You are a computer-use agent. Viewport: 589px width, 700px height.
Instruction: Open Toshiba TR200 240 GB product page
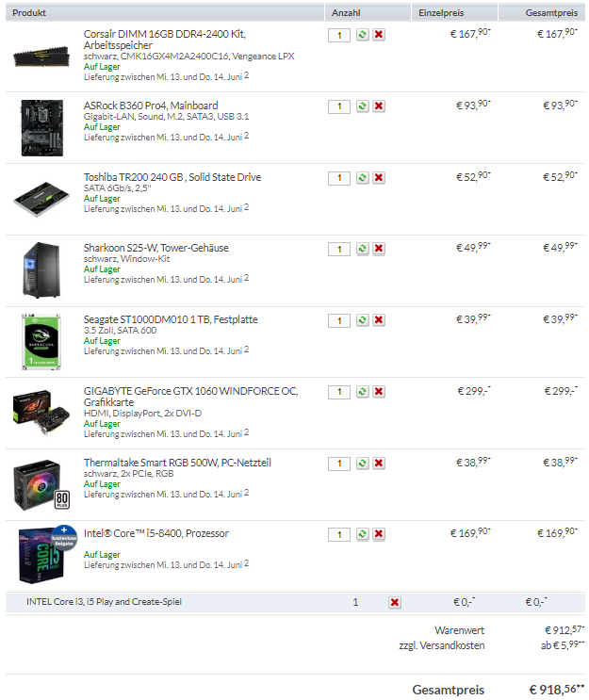[x=172, y=177]
